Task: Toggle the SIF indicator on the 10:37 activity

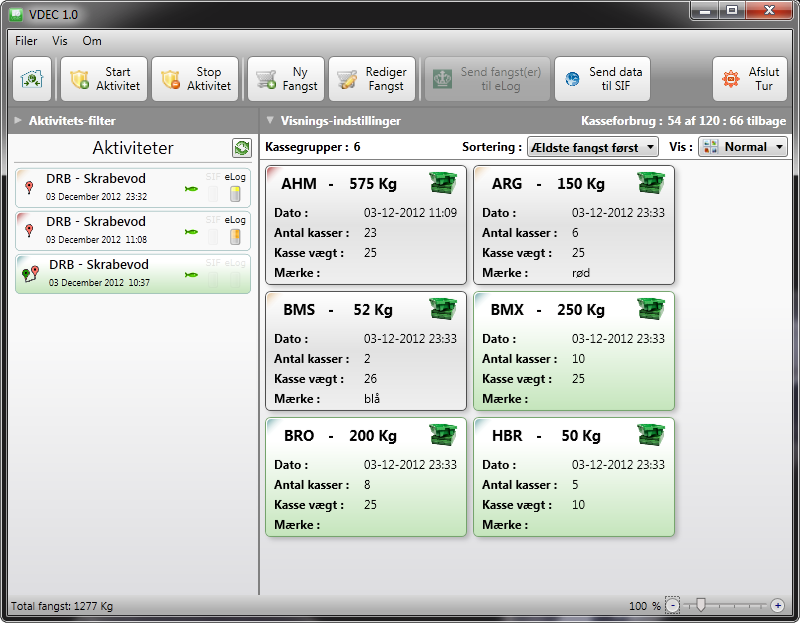Action: (x=212, y=280)
